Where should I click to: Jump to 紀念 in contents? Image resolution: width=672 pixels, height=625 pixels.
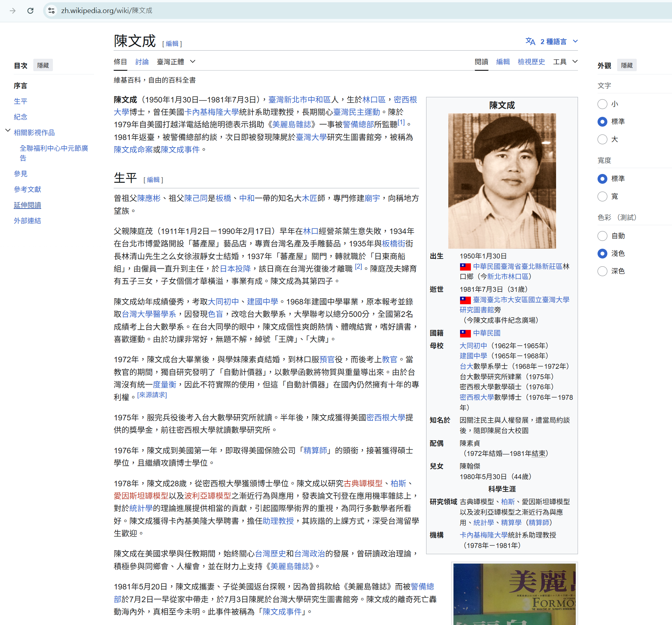click(x=21, y=117)
